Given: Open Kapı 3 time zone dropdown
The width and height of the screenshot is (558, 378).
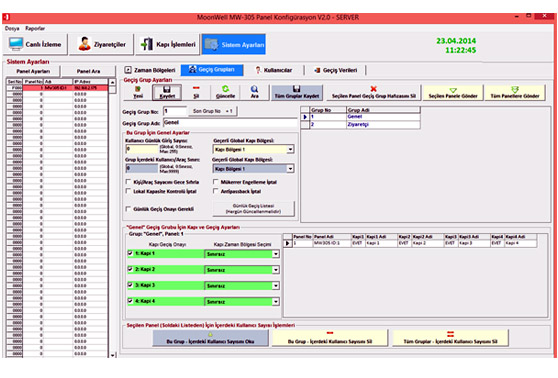Looking at the screenshot, I should pyautogui.click(x=276, y=286).
